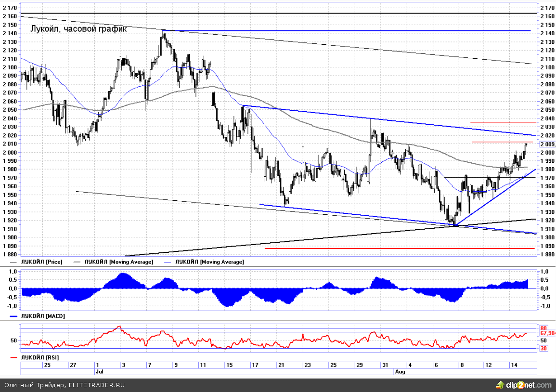Image resolution: width=556 pixels, height=392 pixels.
Task: Click date label '14' on time axis
Action: [514, 365]
